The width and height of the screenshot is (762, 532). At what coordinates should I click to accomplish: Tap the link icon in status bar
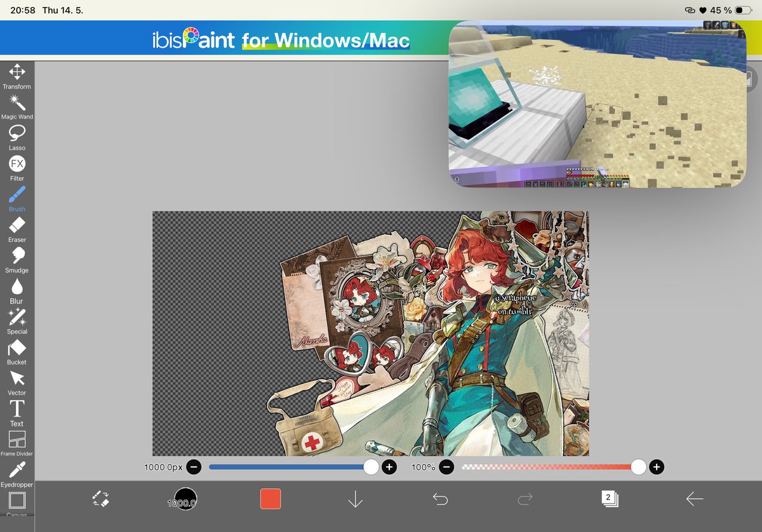point(690,11)
